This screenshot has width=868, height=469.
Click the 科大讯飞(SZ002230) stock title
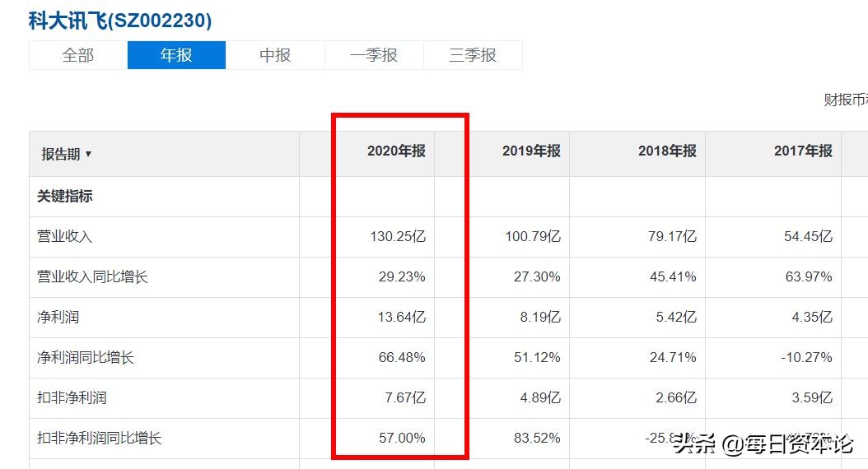coord(120,21)
